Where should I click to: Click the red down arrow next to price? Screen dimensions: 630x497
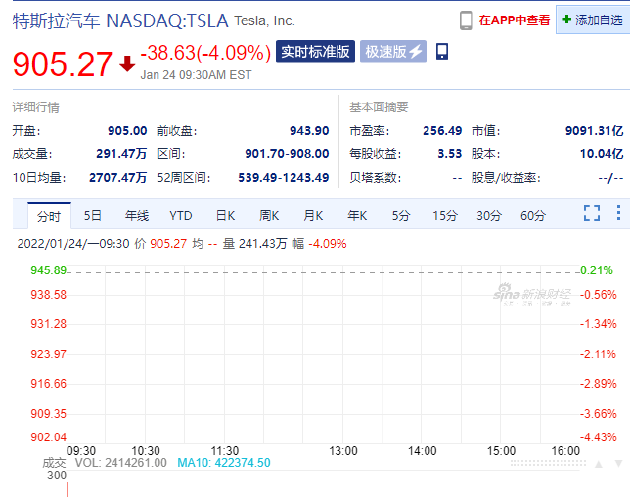pos(127,64)
